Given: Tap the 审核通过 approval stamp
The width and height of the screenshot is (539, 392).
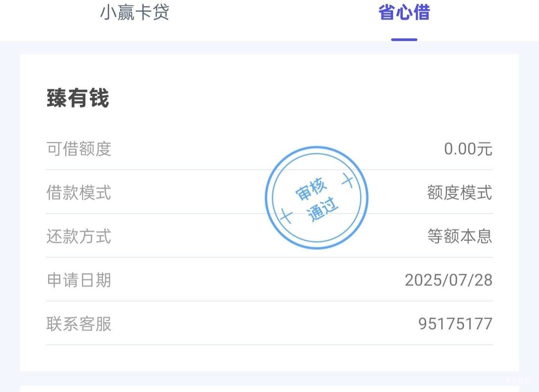Looking at the screenshot, I should tap(317, 197).
